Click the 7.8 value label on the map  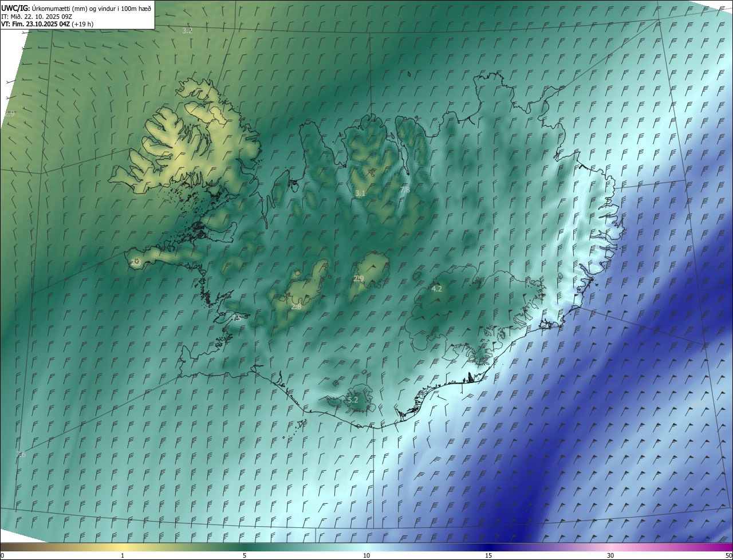tap(405, 190)
